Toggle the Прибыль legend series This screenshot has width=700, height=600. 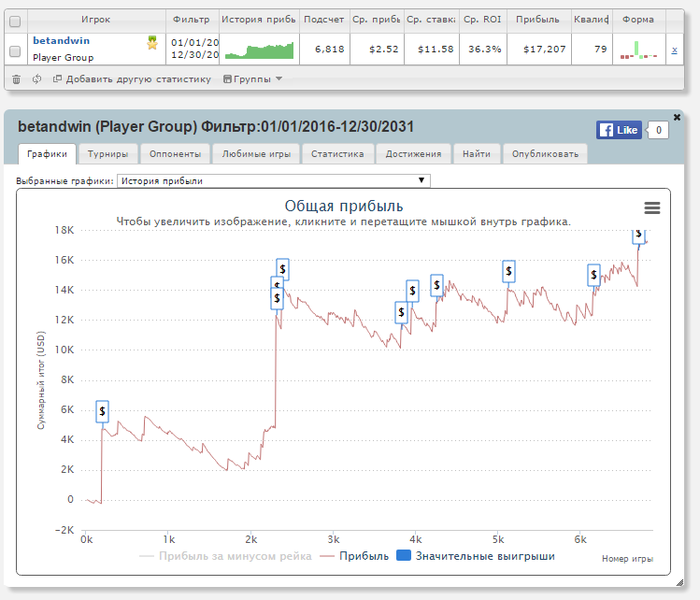coord(354,556)
